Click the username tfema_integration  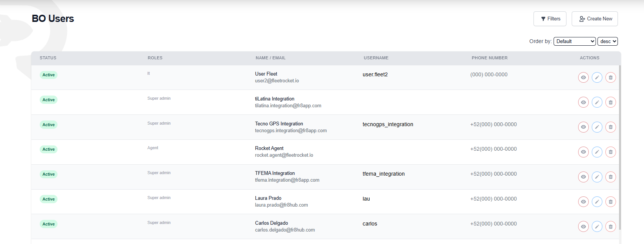[x=384, y=174]
